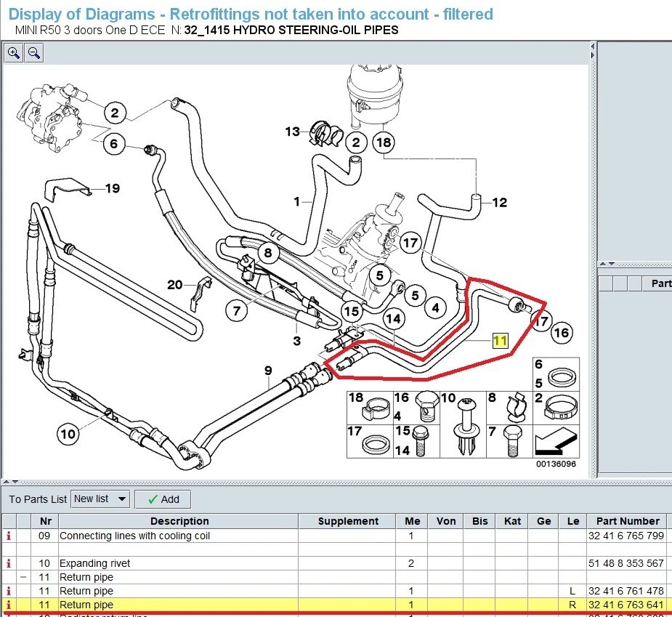The height and width of the screenshot is (617, 672).
Task: Select the yellow 11 callout label in diagram
Action: tap(500, 339)
